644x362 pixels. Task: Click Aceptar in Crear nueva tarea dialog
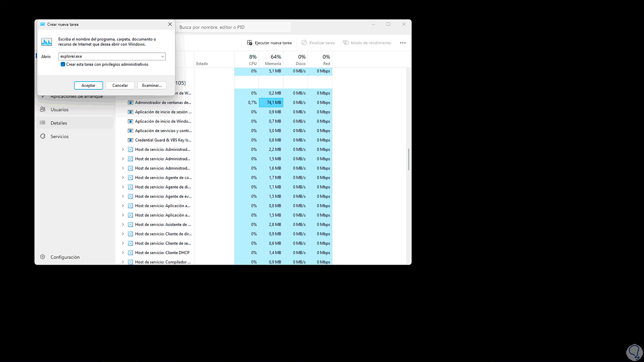point(89,85)
